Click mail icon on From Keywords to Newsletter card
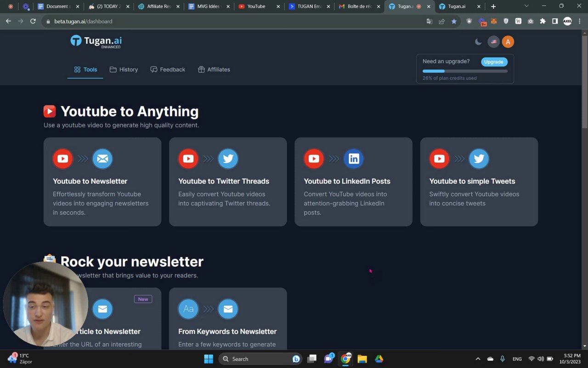Viewport: 588px width, 368px height. click(228, 309)
